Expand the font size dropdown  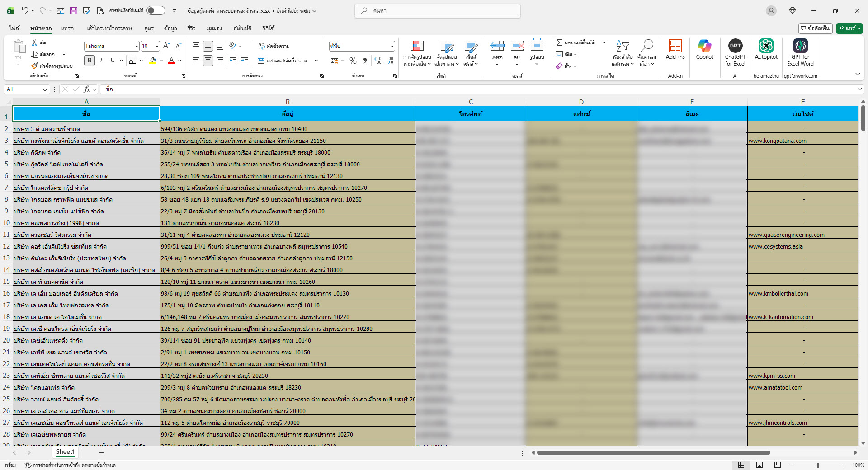(x=157, y=46)
